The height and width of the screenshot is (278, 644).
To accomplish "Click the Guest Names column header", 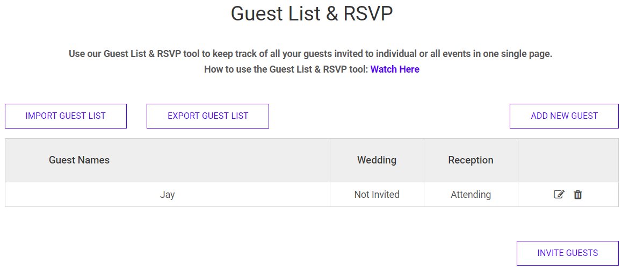I will [79, 160].
